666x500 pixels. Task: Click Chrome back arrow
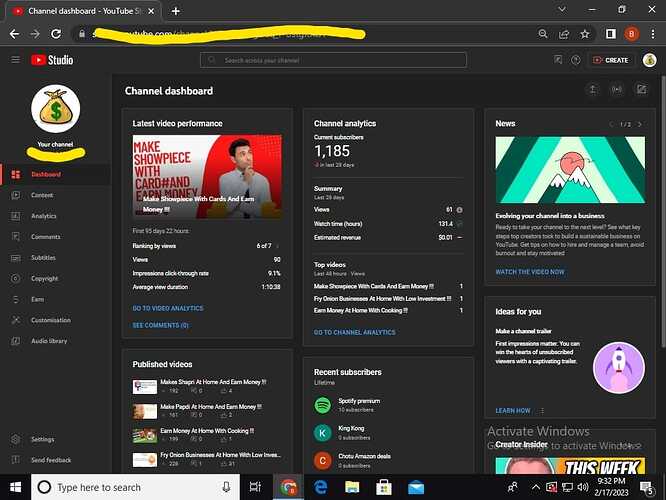pos(14,34)
